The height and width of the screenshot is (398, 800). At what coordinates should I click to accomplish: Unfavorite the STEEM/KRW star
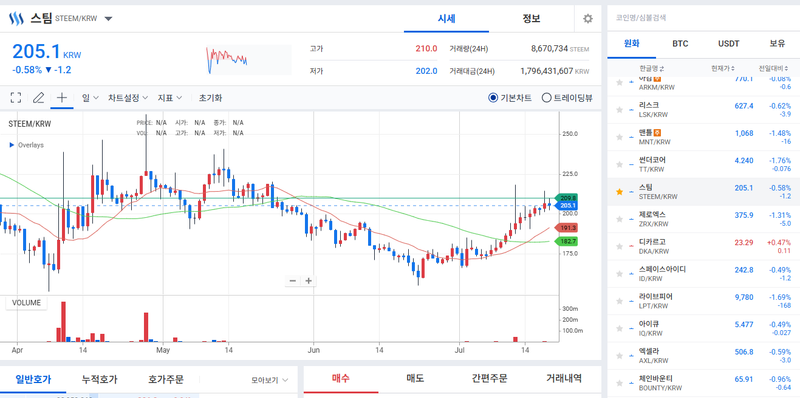(x=619, y=192)
